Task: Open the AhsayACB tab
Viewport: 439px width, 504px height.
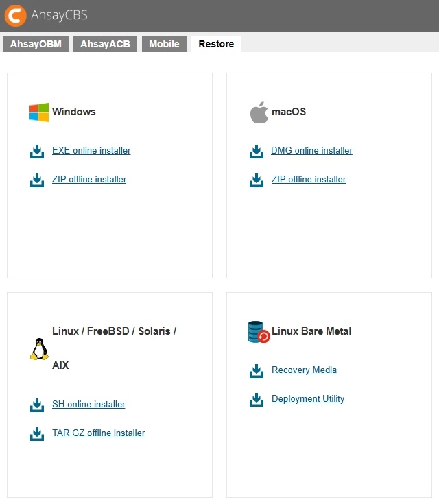Action: tap(105, 44)
